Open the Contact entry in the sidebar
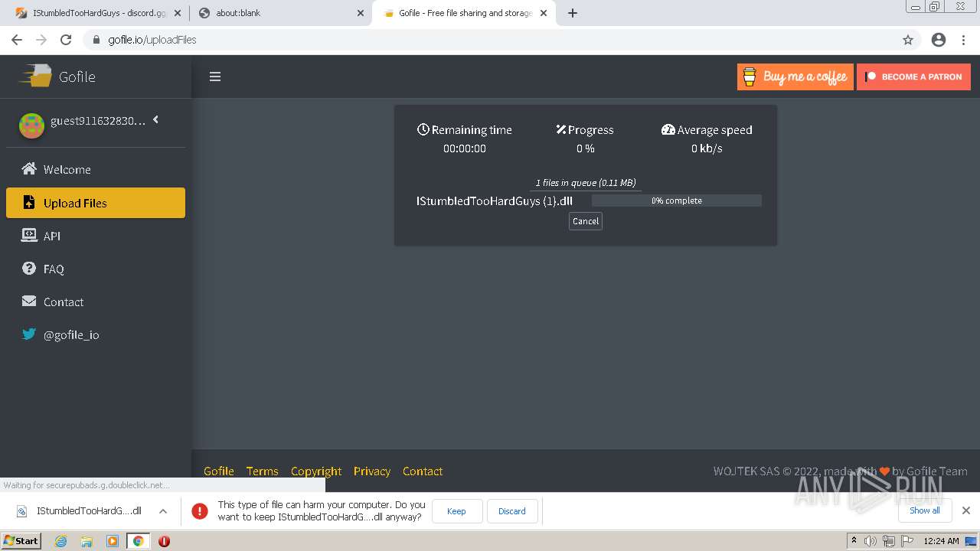 tap(96, 302)
